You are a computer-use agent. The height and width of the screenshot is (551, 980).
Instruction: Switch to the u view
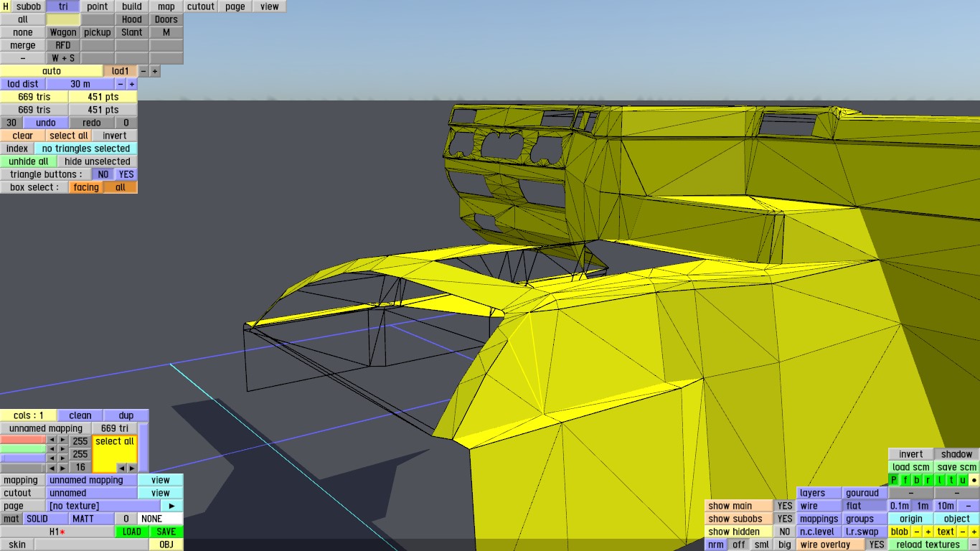point(963,480)
